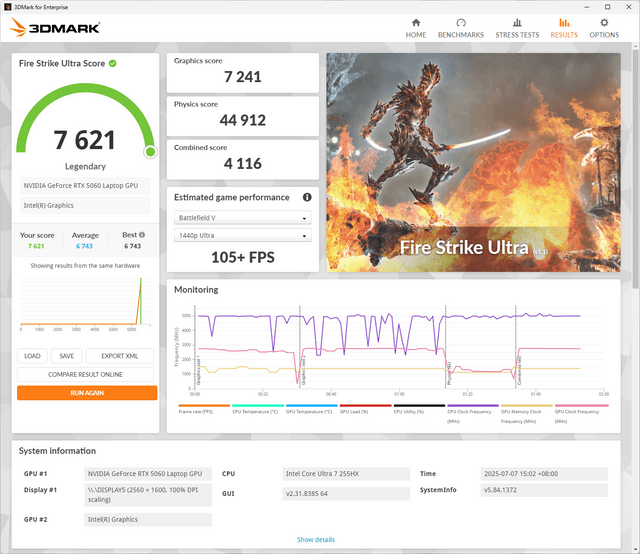The image size is (640, 554).
Task: Click the Graphics test 2 marker in Monitoring
Action: pos(303,371)
